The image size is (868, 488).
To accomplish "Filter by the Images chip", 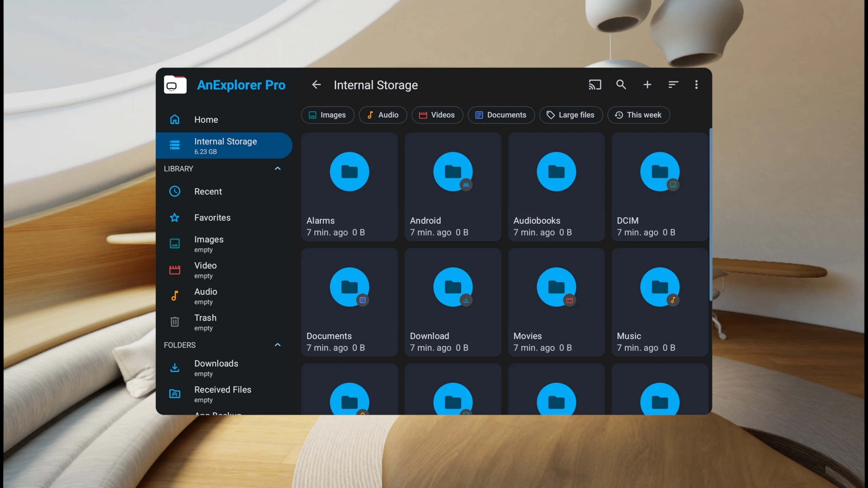I will click(327, 115).
